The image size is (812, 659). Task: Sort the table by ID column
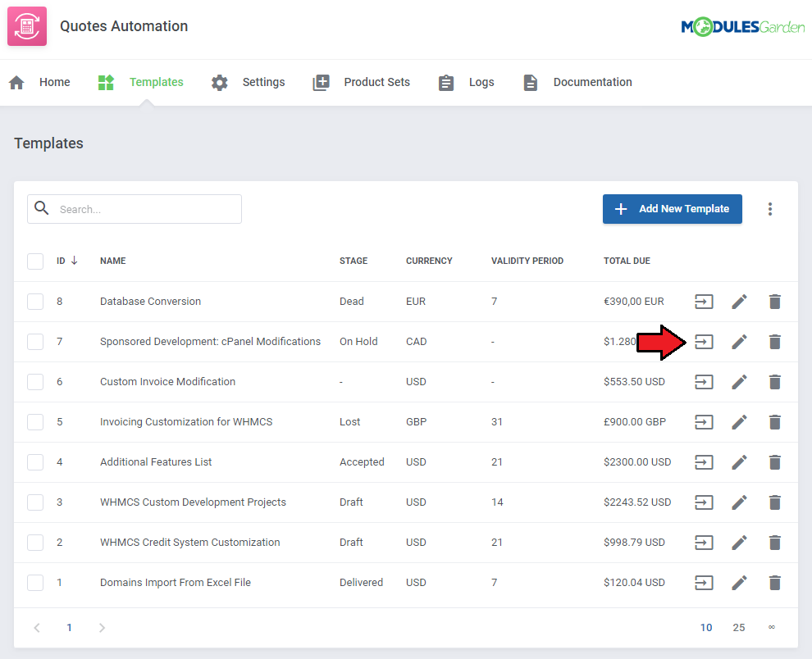66,261
